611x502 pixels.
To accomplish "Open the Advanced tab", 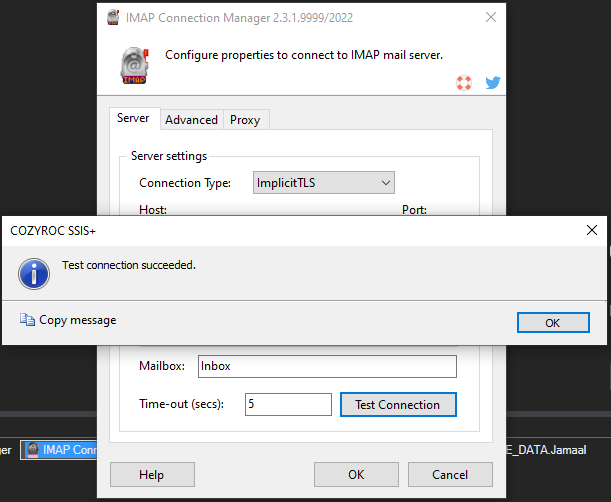I will [191, 120].
